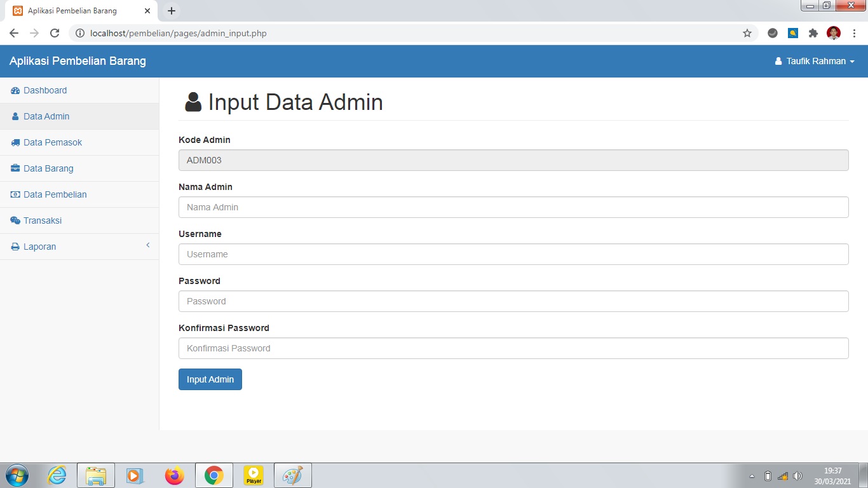Launch Firefox from the taskbar
868x488 pixels.
point(174,475)
